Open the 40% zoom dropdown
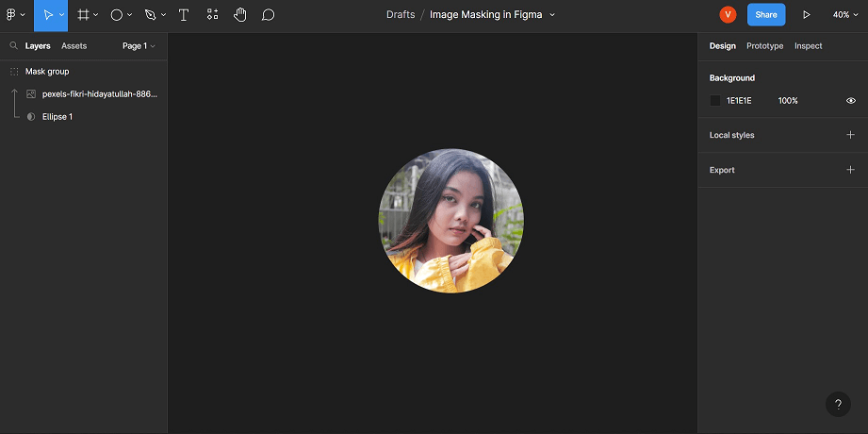The height and width of the screenshot is (434, 868). pos(845,15)
